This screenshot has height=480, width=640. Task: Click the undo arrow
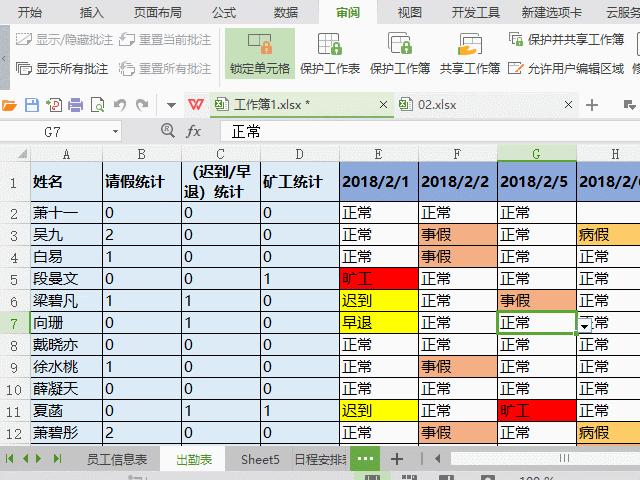[120, 105]
